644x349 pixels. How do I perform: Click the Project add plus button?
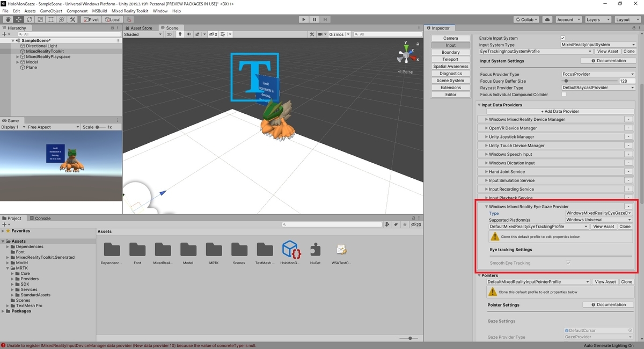[x=5, y=224]
